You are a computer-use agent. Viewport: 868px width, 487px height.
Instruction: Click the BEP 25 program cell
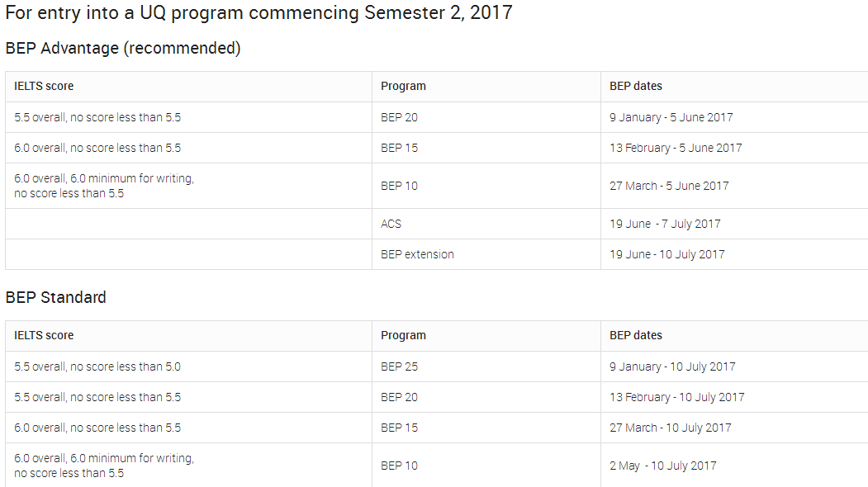click(399, 367)
